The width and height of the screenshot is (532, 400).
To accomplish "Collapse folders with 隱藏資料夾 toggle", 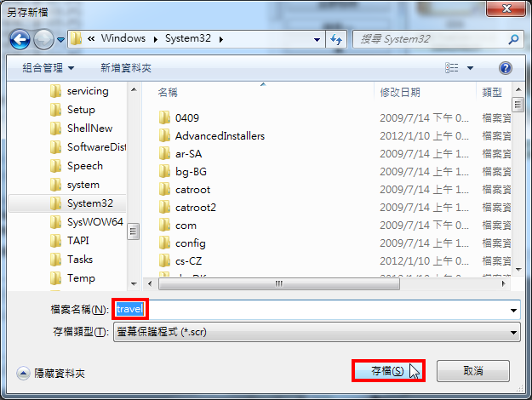I will tap(50, 374).
